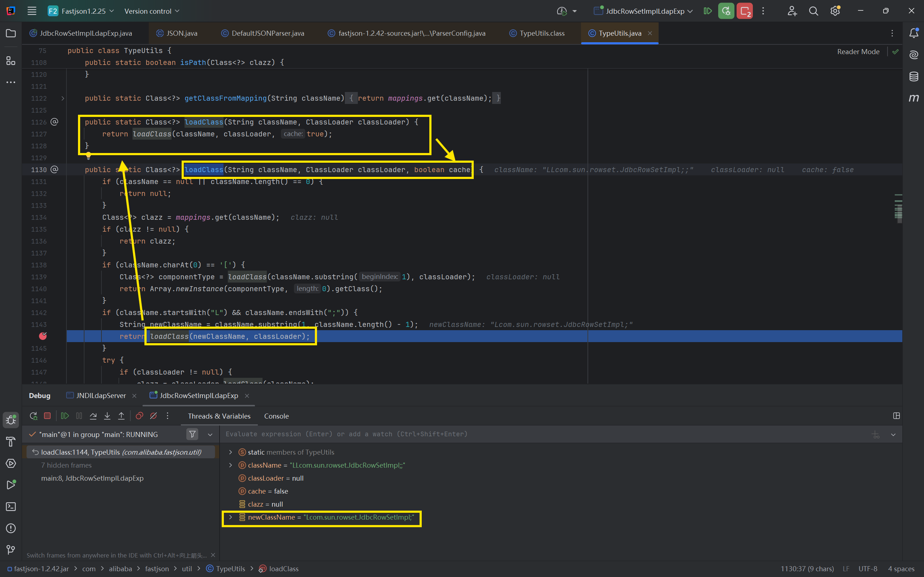Expand static members of TypeUtils
This screenshot has width=924, height=577.
(231, 452)
